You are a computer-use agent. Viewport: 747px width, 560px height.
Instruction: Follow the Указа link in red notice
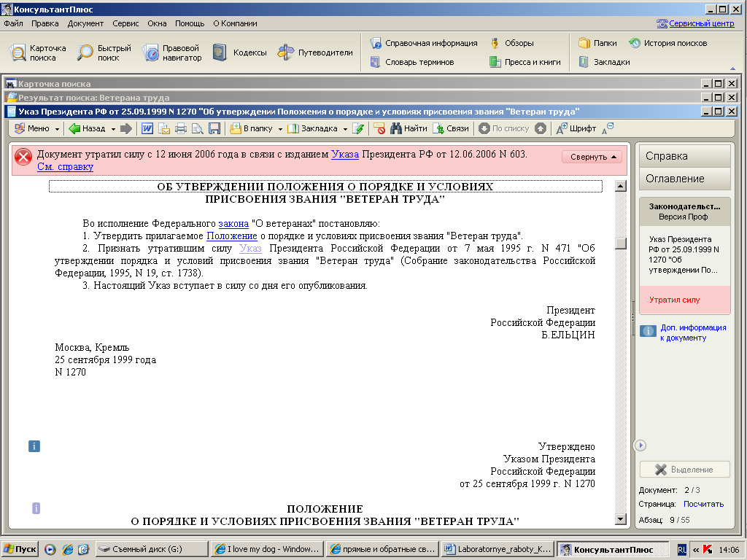click(x=345, y=155)
